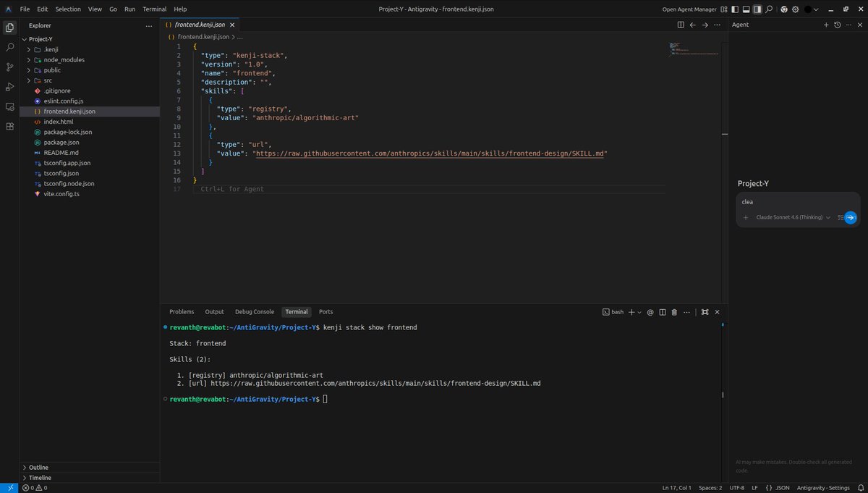868x493 pixels.
Task: Create a new terminal with plus icon
Action: (x=631, y=312)
